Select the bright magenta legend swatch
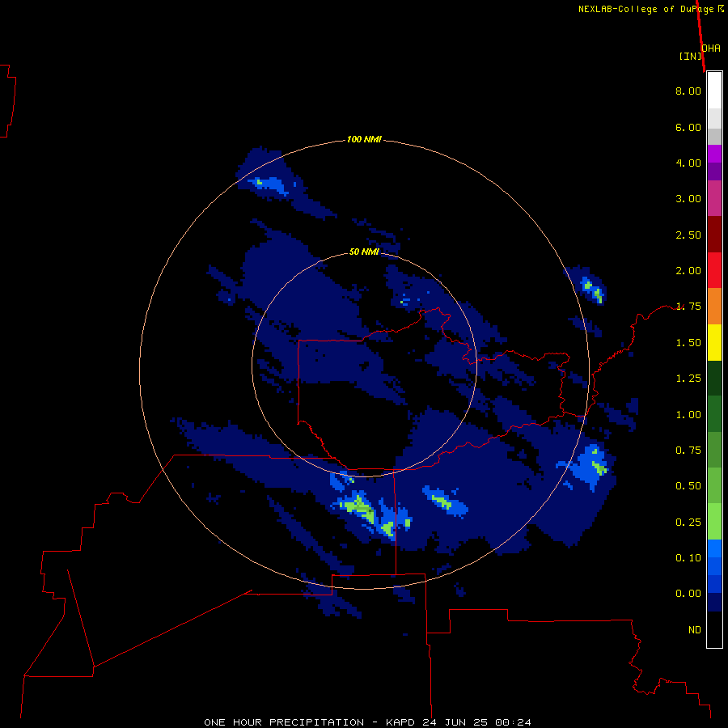This screenshot has width=728, height=728. click(714, 154)
